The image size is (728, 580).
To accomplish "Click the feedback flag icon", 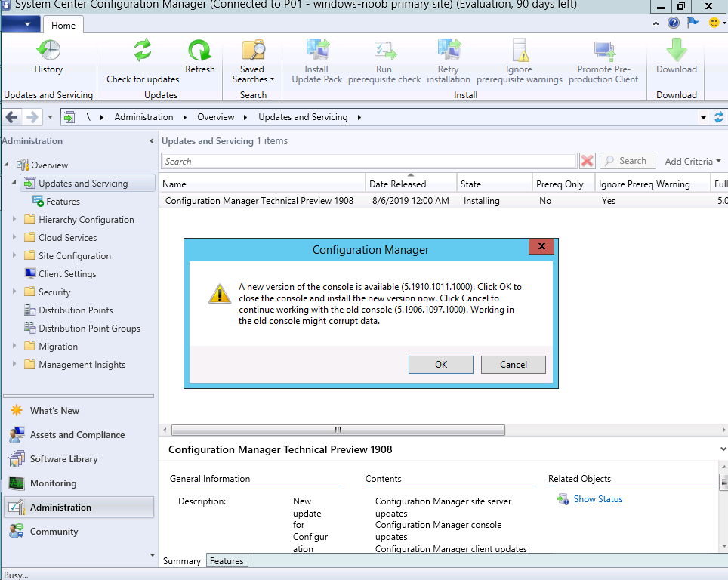I will 693,23.
